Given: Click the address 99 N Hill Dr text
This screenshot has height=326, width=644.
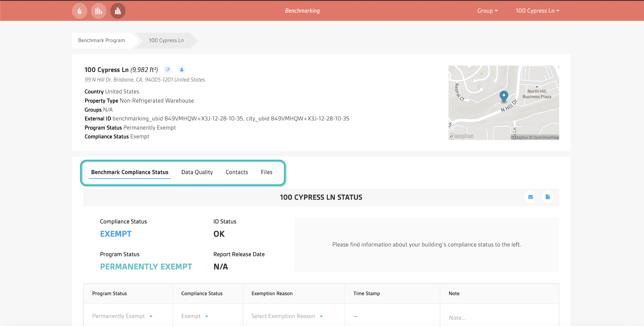Looking at the screenshot, I should (x=145, y=80).
